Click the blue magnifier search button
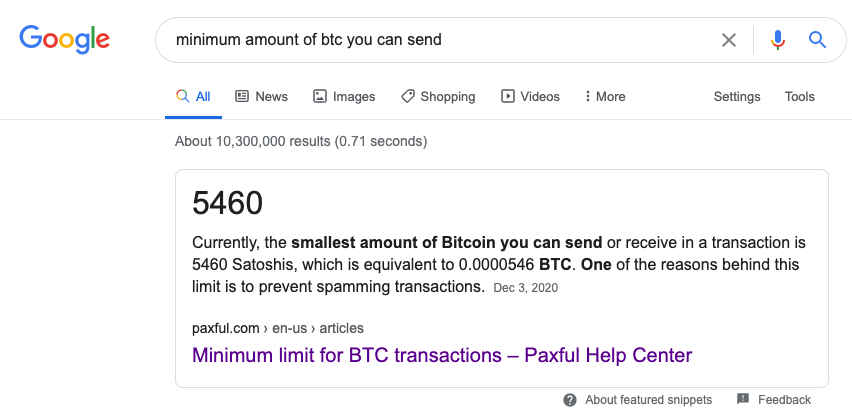Screen dimensions: 852x420 [817, 40]
